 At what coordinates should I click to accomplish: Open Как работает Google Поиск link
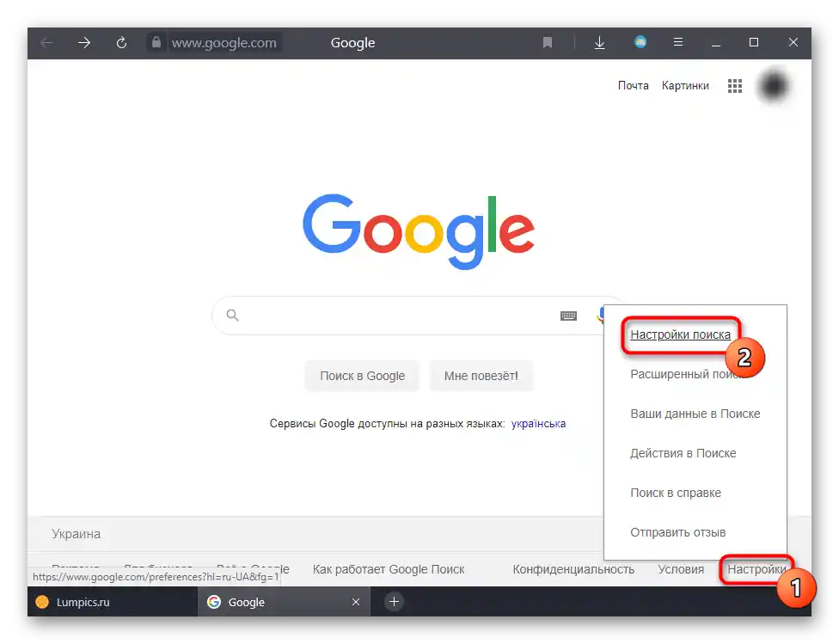point(389,569)
